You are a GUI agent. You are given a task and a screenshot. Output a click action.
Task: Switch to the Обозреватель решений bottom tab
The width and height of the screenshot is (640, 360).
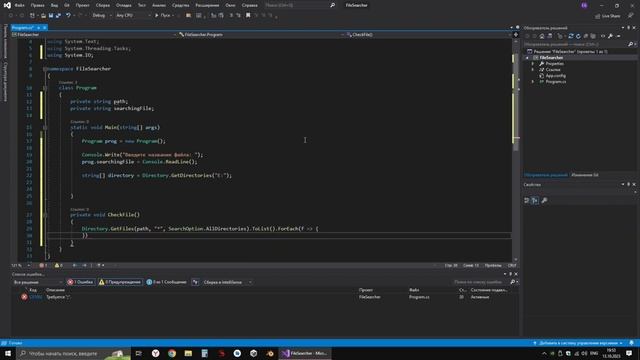coord(546,175)
